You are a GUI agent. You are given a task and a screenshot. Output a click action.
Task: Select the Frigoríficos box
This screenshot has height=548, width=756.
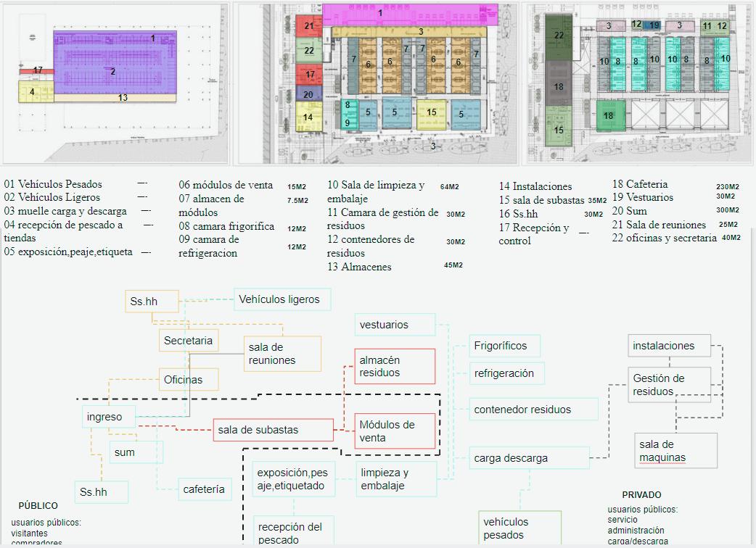[x=504, y=346]
